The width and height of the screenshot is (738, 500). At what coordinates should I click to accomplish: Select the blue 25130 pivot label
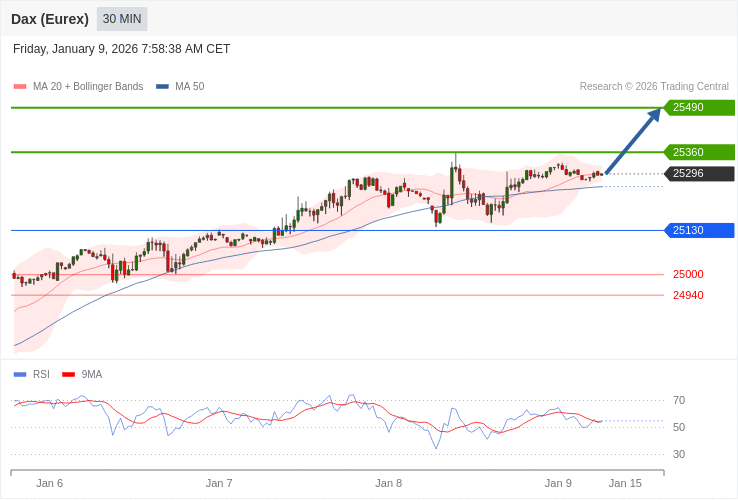[x=699, y=230]
